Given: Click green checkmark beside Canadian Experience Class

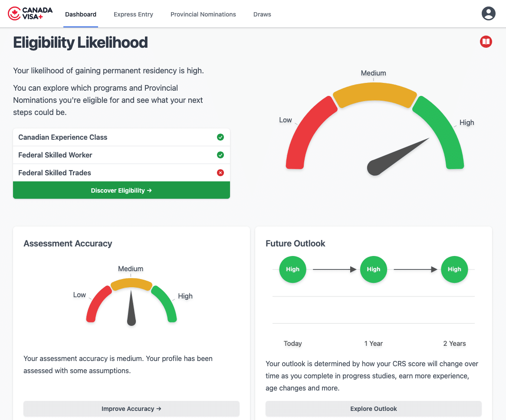Looking at the screenshot, I should coord(220,137).
